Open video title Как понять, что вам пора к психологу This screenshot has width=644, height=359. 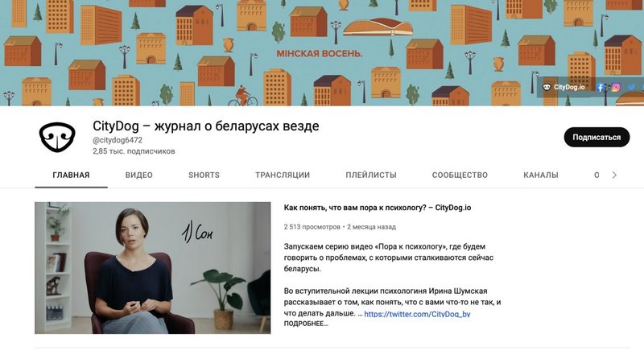(x=377, y=208)
